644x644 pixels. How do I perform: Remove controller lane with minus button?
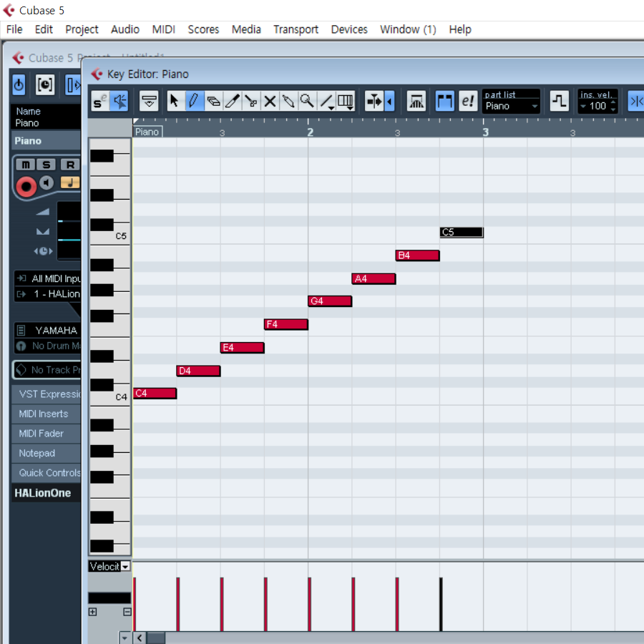pos(127,612)
